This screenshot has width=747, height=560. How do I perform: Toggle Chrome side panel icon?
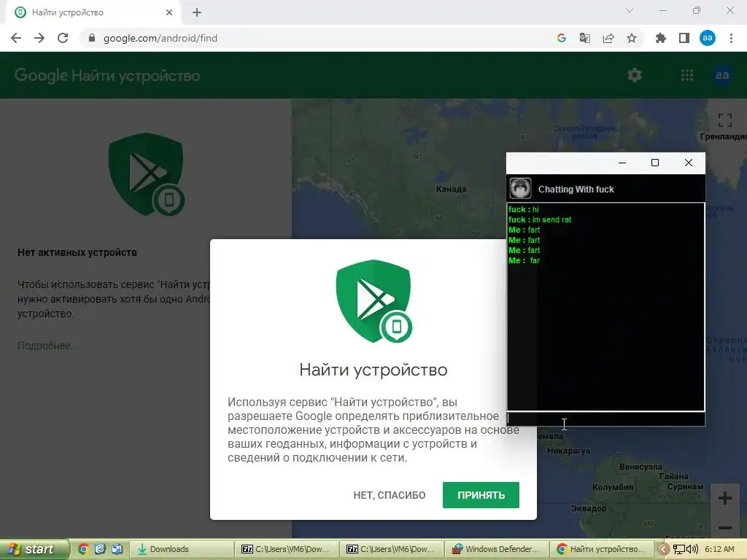[684, 38]
